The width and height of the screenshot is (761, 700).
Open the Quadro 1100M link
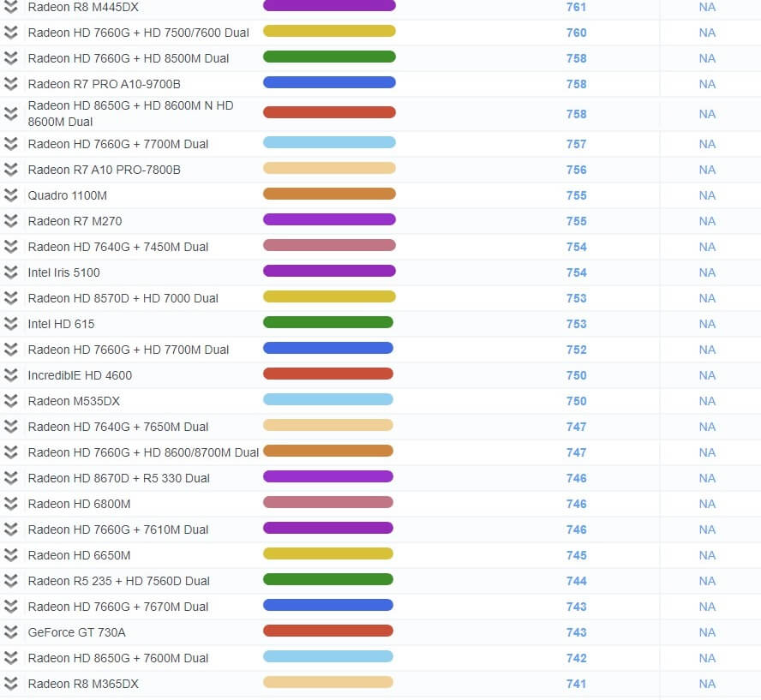pyautogui.click(x=67, y=196)
